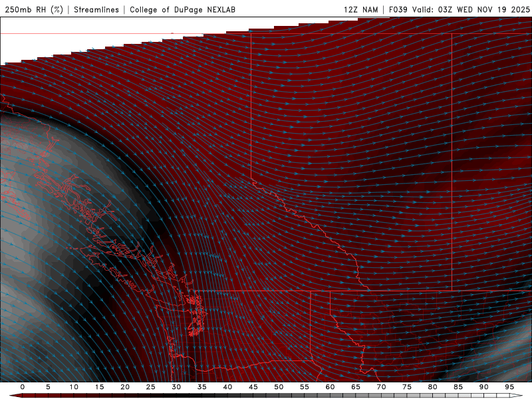
Task: Click the dark red left arrow end of colorbar
Action: (x=15, y=396)
